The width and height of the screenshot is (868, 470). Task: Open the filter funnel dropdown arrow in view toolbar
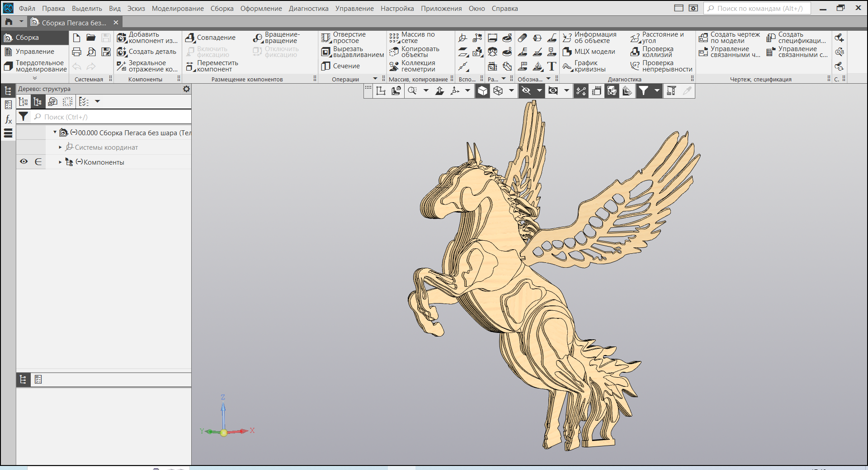pos(657,91)
